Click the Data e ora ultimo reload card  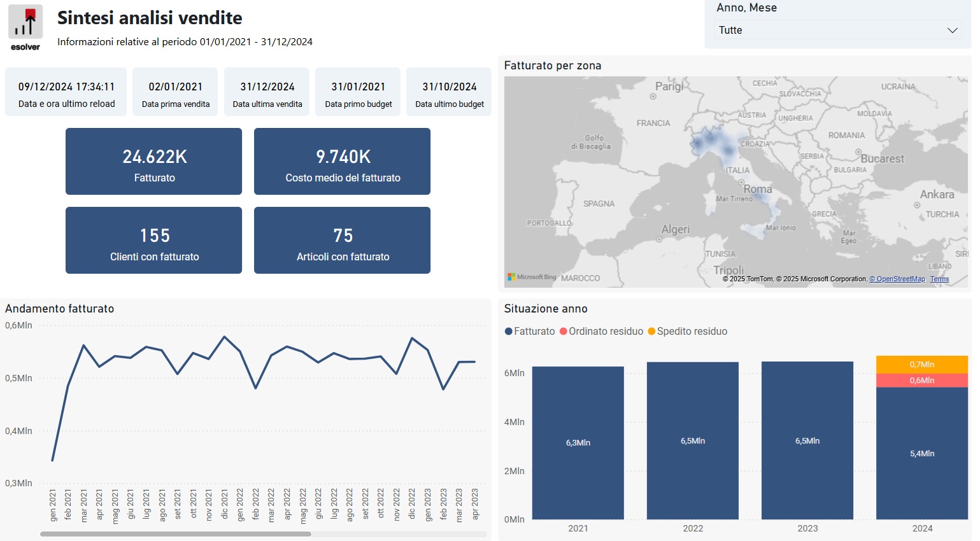[66, 92]
